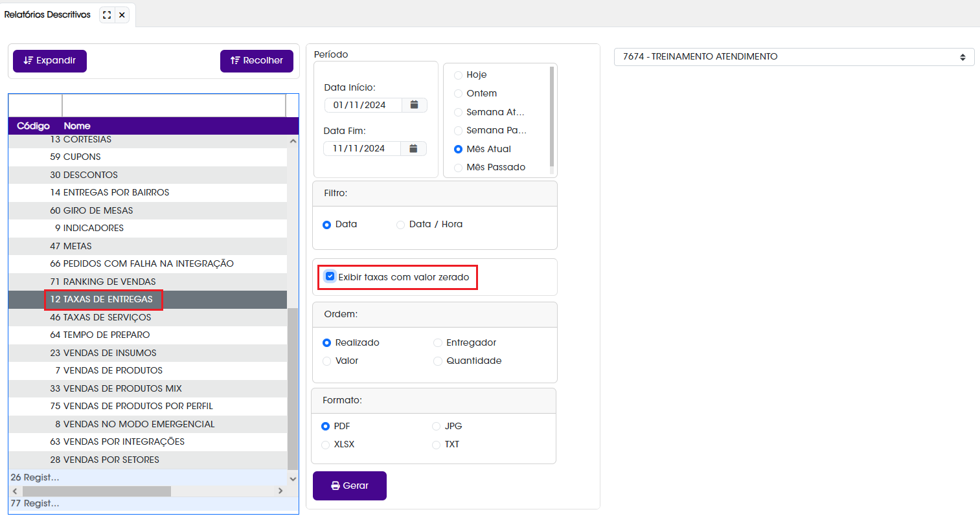
Task: Open the Data Fim calendar picker
Action: coord(413,148)
